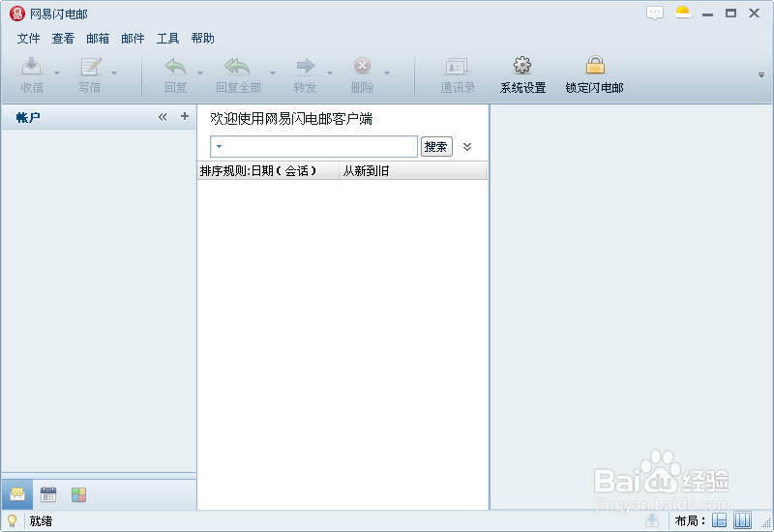774x532 pixels.
Task: Click the 就绪 status text
Action: pos(41,521)
